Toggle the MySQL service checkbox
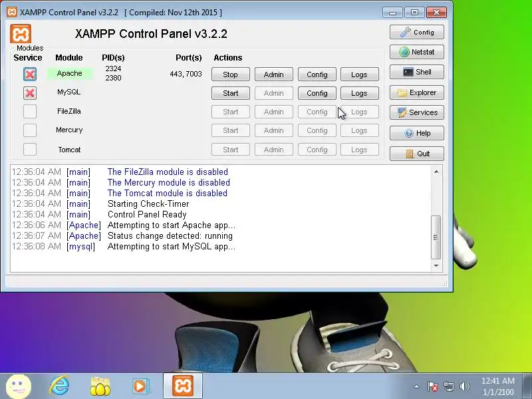 coord(30,93)
